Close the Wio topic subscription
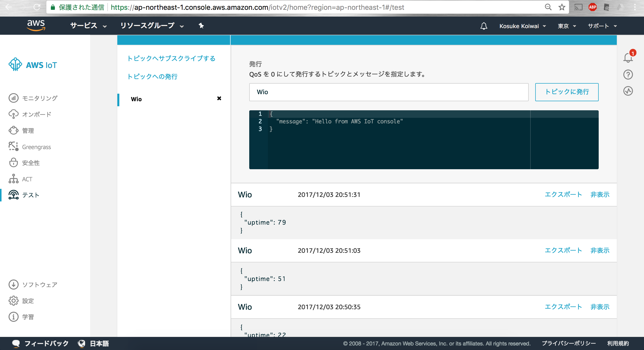Viewport: 644px width, 350px height. pyautogui.click(x=219, y=98)
